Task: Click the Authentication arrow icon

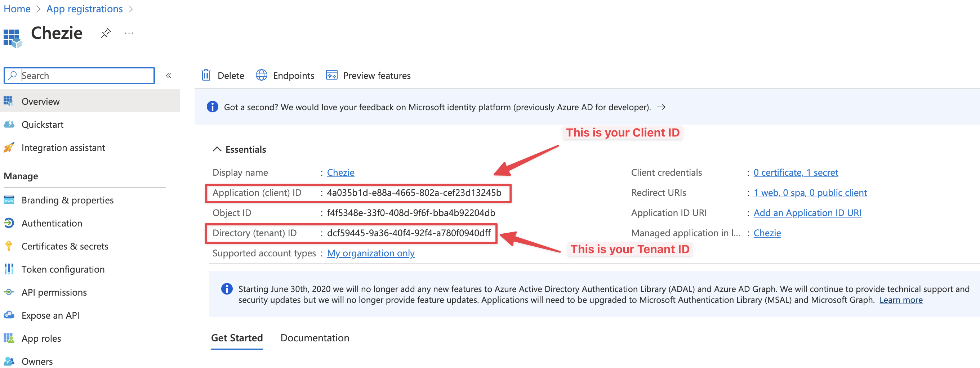Action: (x=9, y=223)
